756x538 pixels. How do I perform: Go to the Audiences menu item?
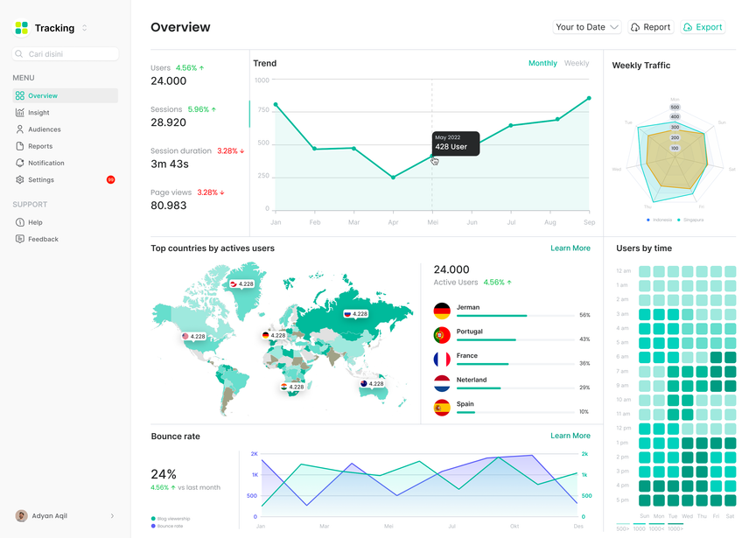tap(65, 129)
